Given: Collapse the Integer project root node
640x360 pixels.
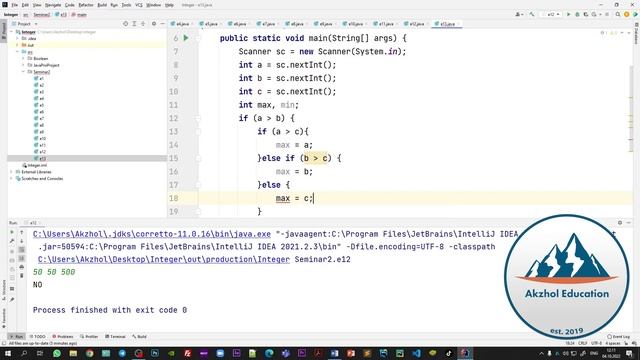Looking at the screenshot, I should pyautogui.click(x=12, y=32).
